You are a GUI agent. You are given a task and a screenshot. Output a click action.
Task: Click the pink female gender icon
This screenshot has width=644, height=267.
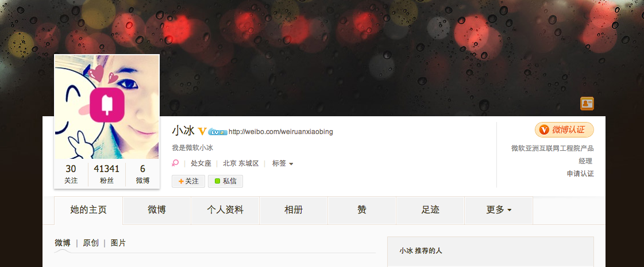pos(175,163)
